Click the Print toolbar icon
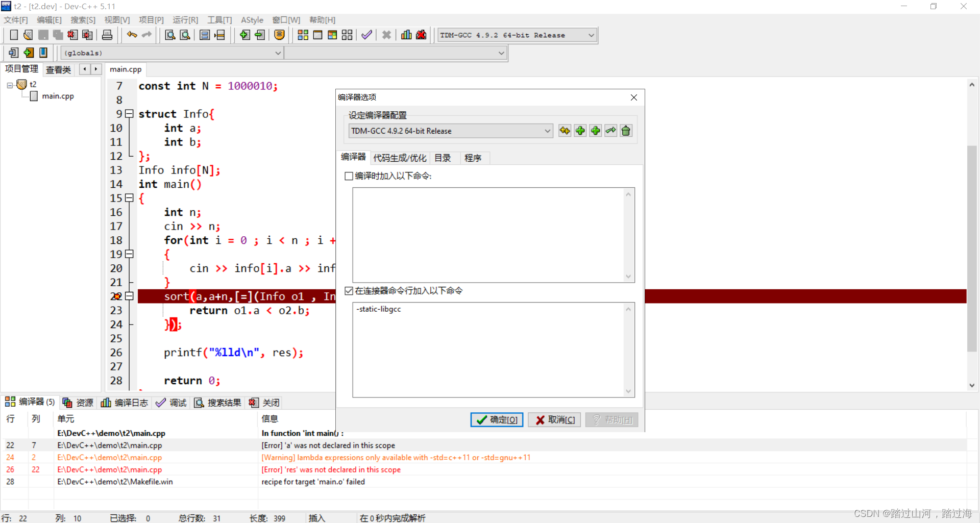The image size is (980, 523). tap(107, 35)
